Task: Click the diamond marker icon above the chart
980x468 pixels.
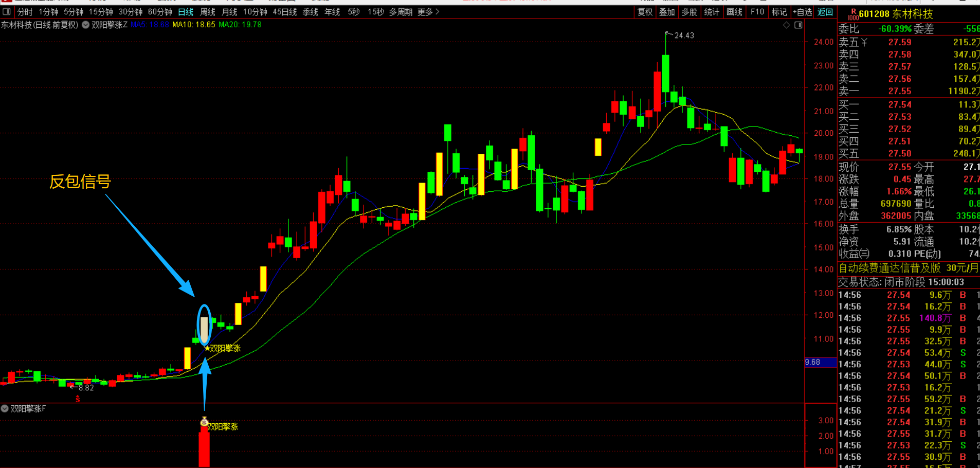Action: pos(786,25)
